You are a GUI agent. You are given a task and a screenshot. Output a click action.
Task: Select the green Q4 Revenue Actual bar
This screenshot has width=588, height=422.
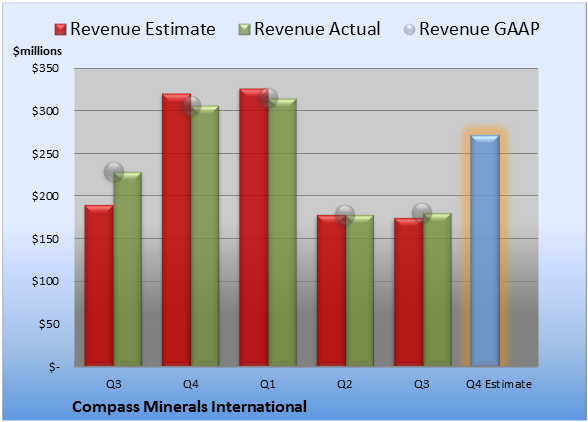pos(205,236)
